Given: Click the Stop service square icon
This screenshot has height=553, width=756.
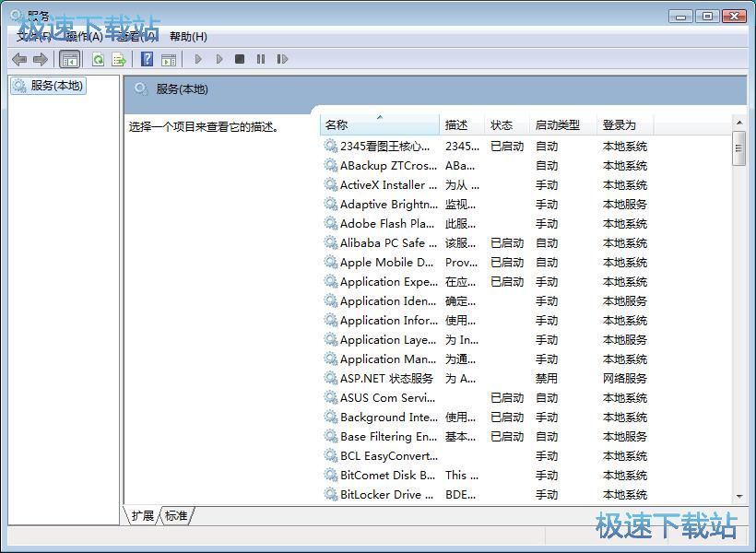Looking at the screenshot, I should [x=240, y=59].
